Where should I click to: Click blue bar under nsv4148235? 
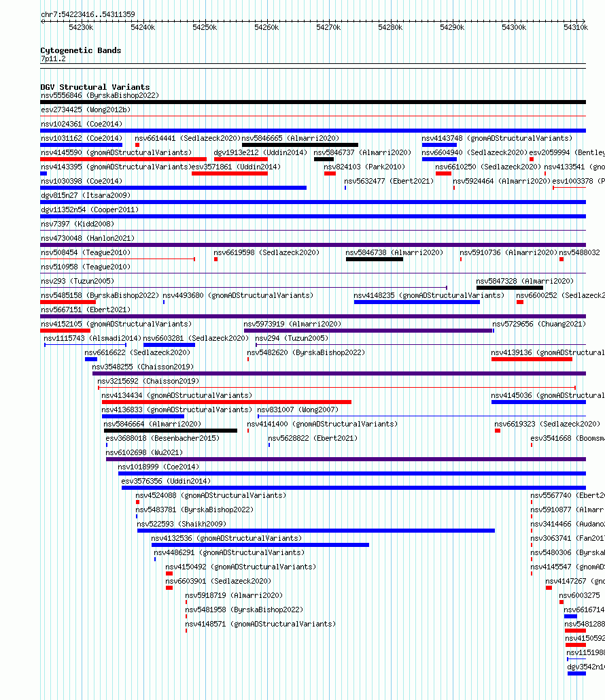[417, 302]
